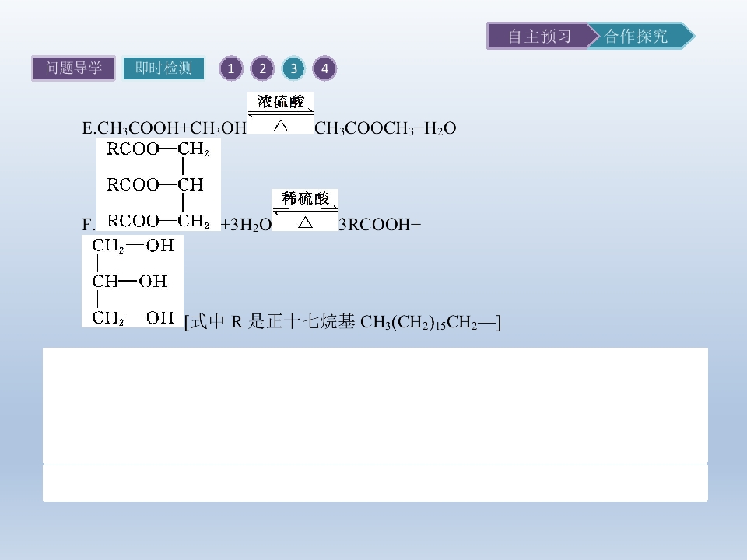Click the glycerol CH2-OH structure image
Image resolution: width=747 pixels, height=560 pixels.
(x=132, y=281)
